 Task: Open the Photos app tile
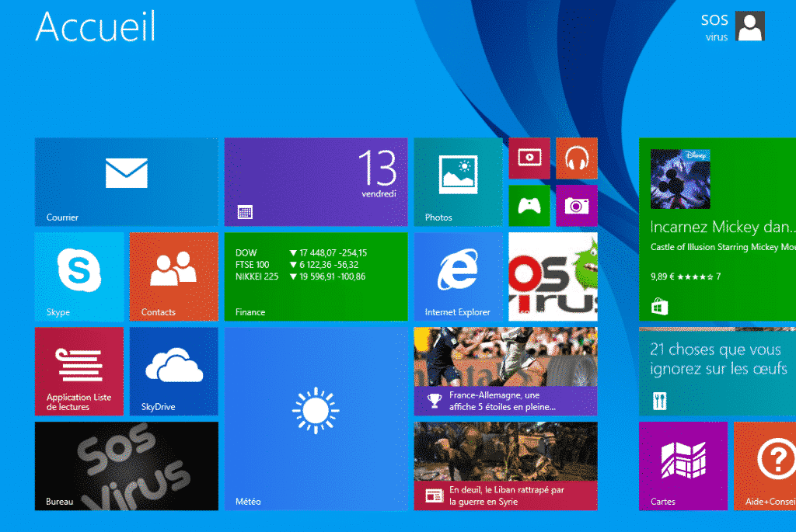(458, 181)
